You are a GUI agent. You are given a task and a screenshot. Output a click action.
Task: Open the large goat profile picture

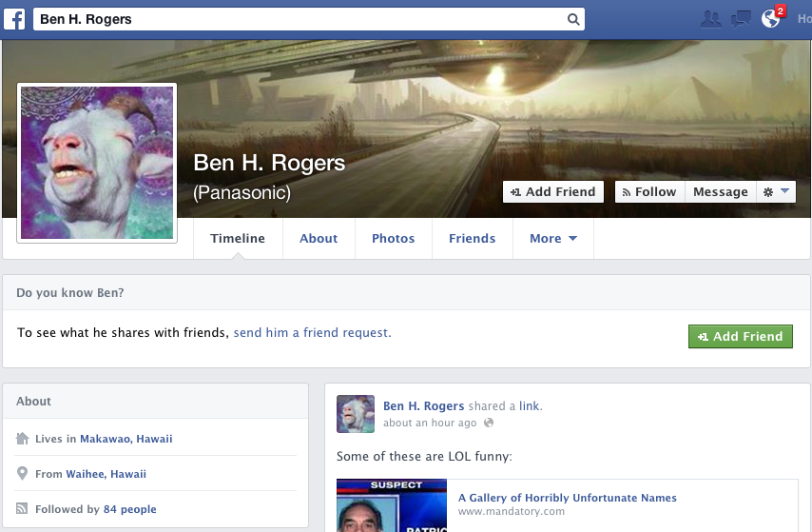pos(97,162)
